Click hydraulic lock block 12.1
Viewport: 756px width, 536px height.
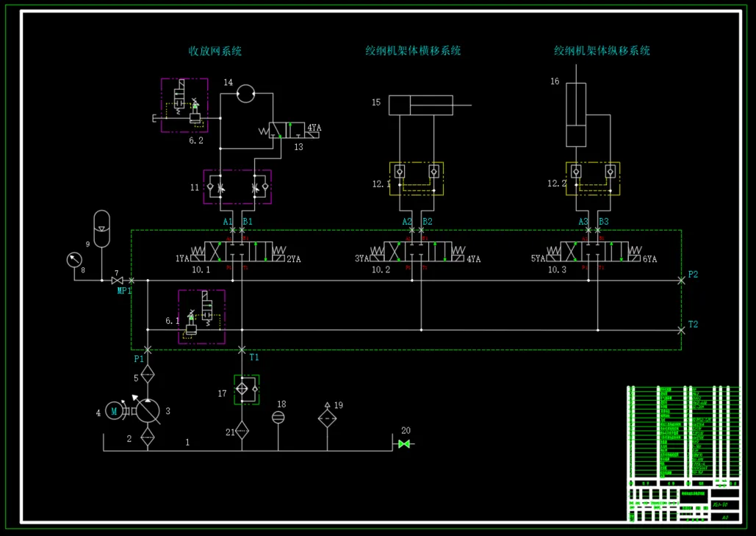tap(417, 179)
